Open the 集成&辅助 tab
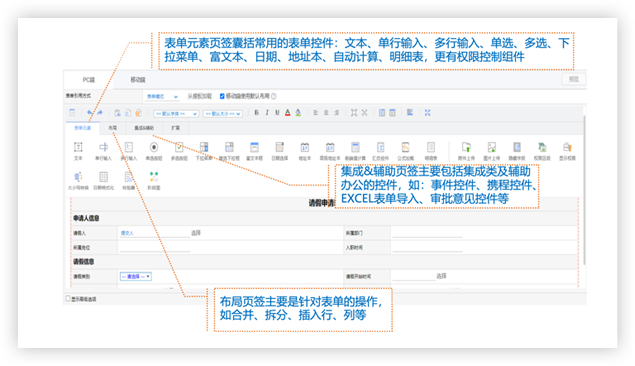Viewport: 635px width, 366px height. (144, 128)
